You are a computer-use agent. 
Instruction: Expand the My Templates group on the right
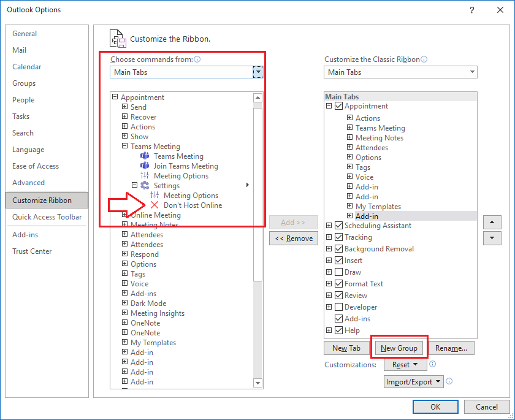point(350,206)
